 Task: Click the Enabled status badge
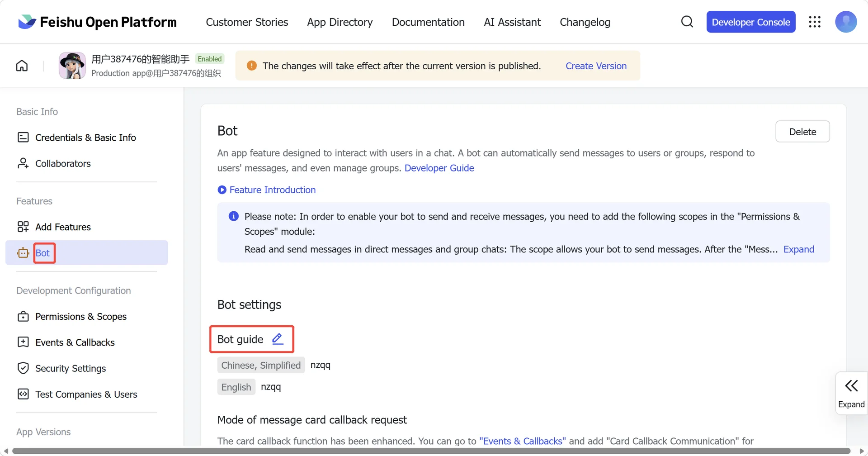coord(210,59)
